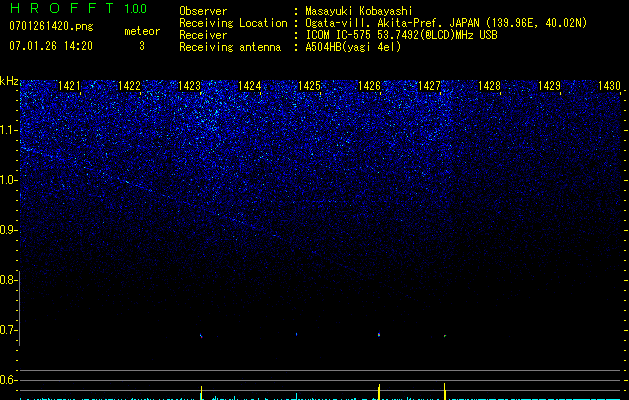The height and width of the screenshot is (400, 629).
Task: Click time marker 1421
Action: (69, 86)
